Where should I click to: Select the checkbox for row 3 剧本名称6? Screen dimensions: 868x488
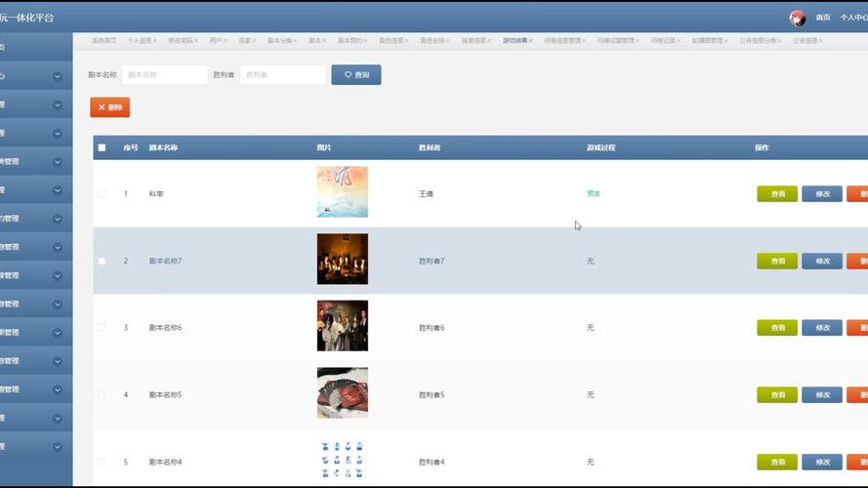coord(102,328)
